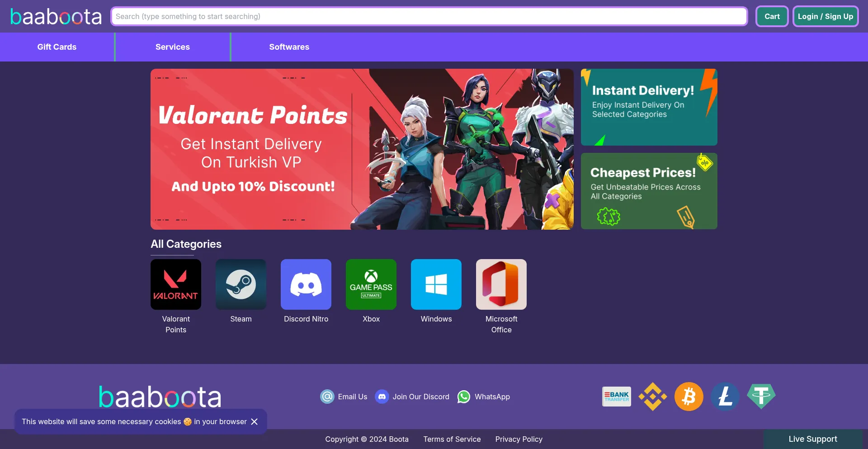The image size is (868, 449).
Task: Focus the search input field
Action: 429,16
